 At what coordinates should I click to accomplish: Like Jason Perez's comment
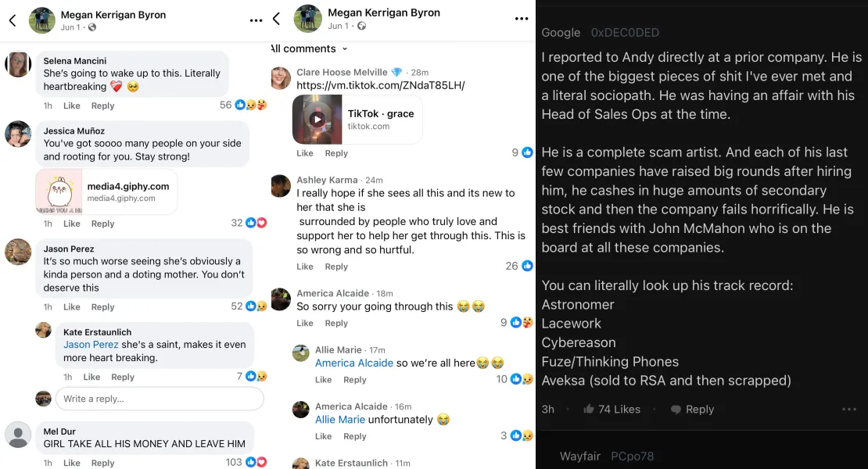(x=72, y=307)
